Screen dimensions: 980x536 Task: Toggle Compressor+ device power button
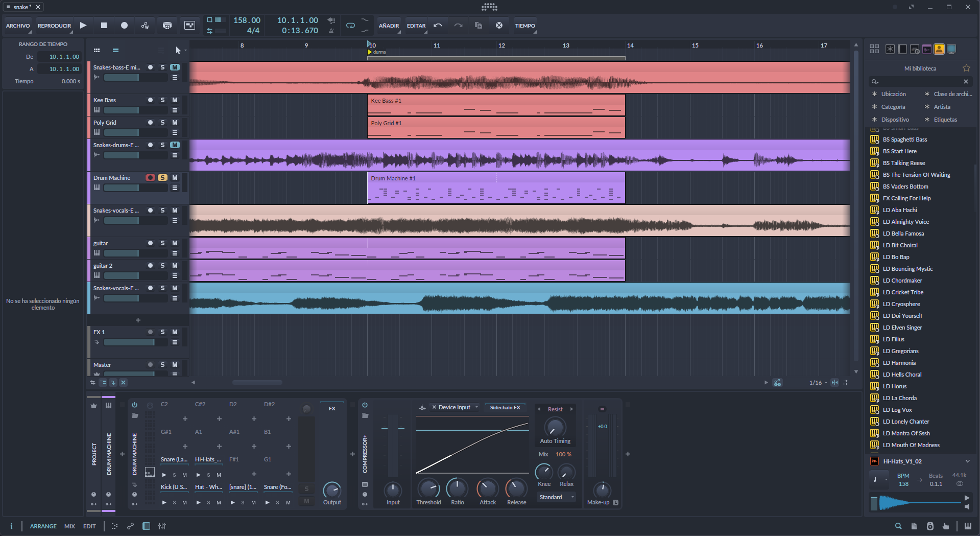(x=365, y=405)
